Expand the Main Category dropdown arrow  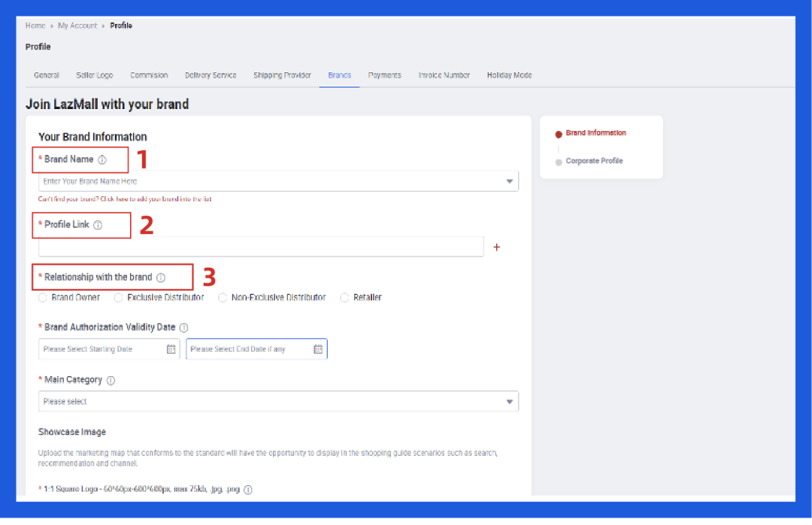510,402
